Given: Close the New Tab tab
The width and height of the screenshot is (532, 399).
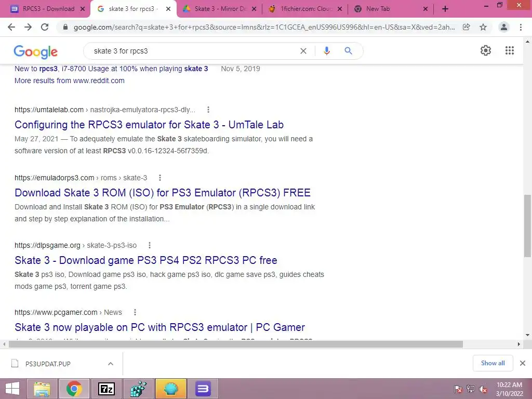Looking at the screenshot, I should [425, 9].
